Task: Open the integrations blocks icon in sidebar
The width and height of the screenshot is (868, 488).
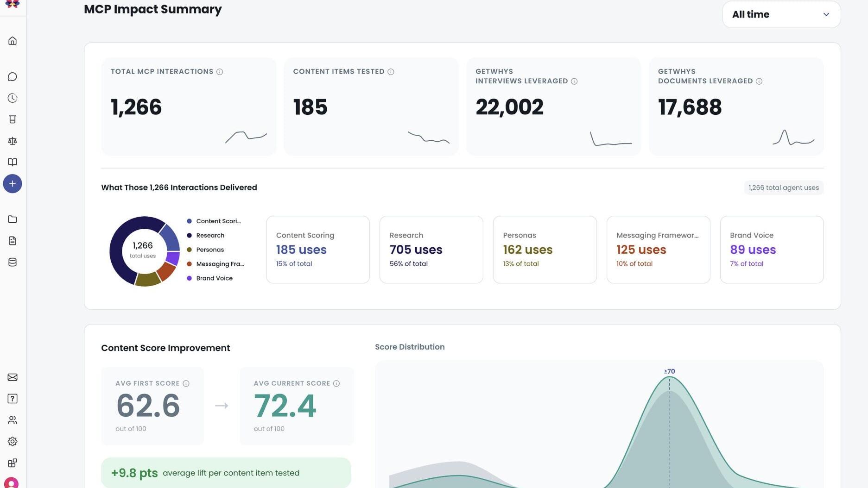Action: tap(13, 463)
